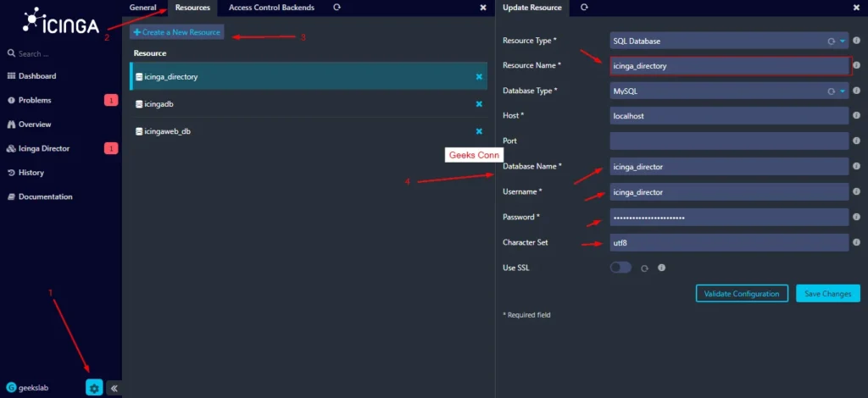Click the Icinga logo
This screenshot has height=398, width=868.
61,20
